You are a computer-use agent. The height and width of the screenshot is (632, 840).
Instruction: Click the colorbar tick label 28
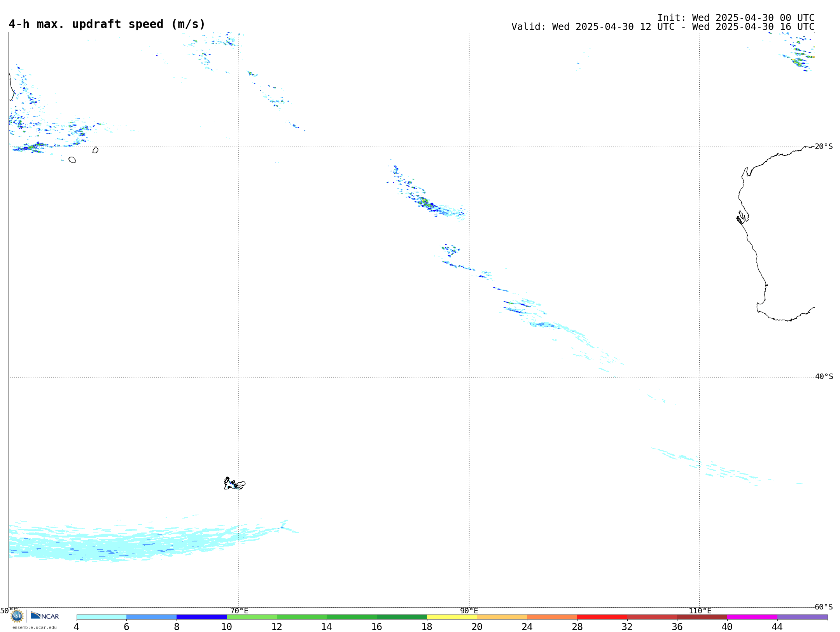(x=577, y=627)
